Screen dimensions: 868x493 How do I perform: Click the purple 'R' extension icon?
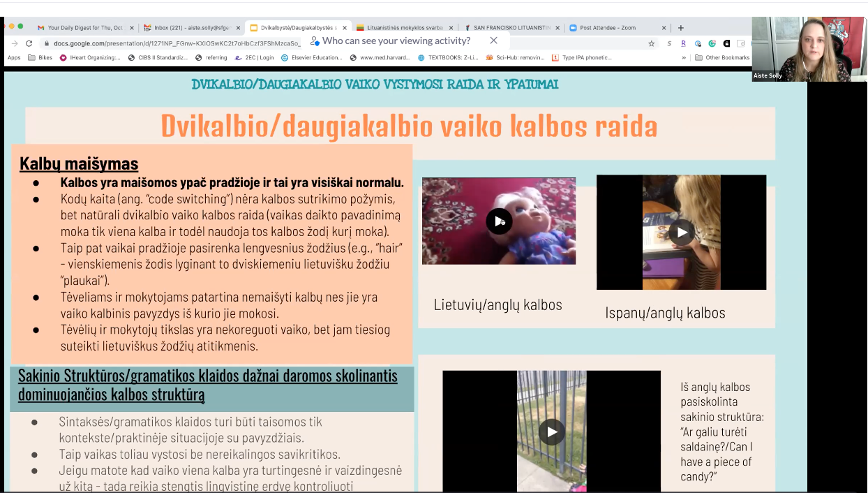683,43
